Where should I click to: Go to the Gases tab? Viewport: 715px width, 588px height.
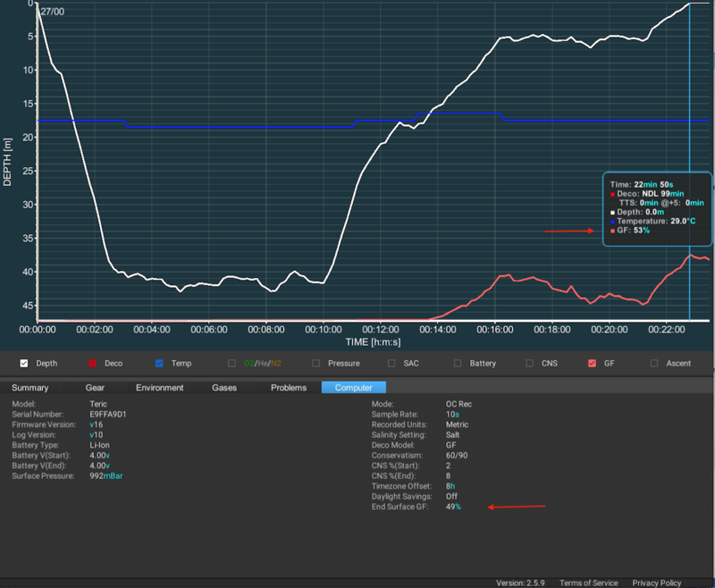[x=224, y=388]
